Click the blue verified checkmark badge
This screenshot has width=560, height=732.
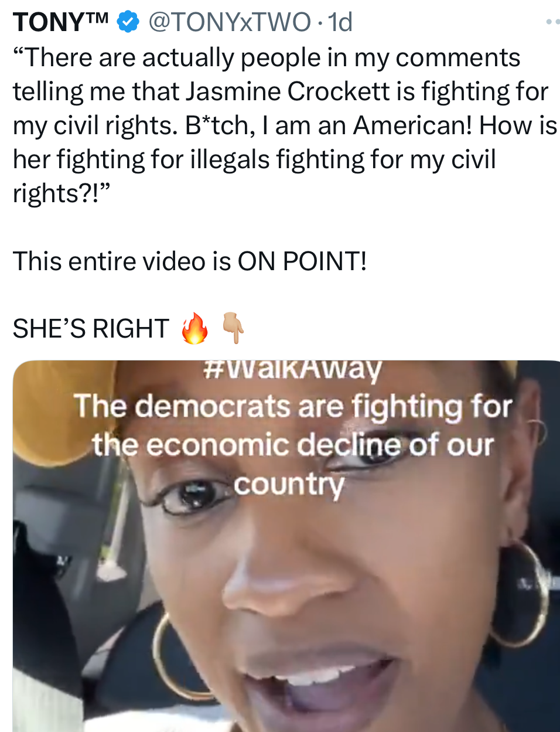click(128, 22)
